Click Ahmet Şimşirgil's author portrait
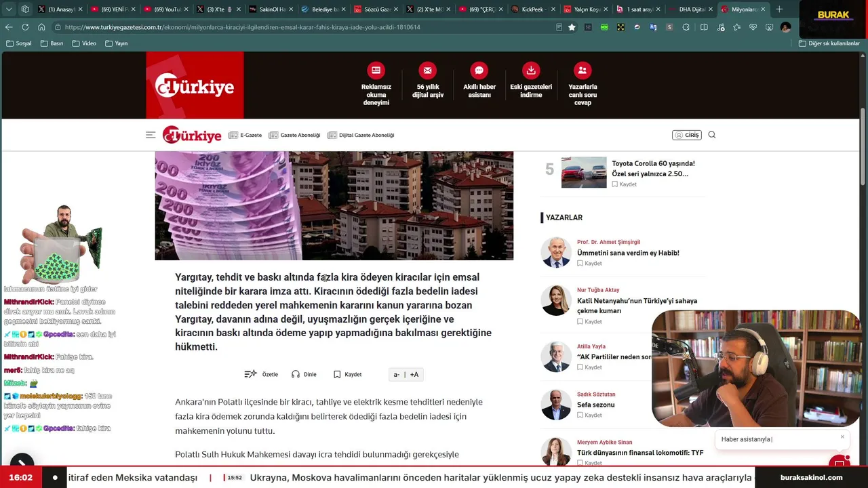This screenshot has width=868, height=488. pos(556,252)
